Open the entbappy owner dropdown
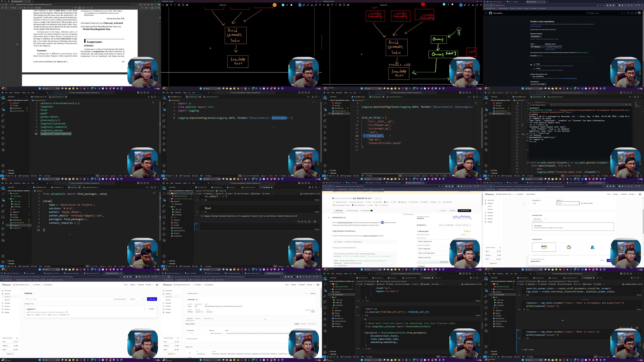This screenshot has width=644, height=362. point(537,47)
